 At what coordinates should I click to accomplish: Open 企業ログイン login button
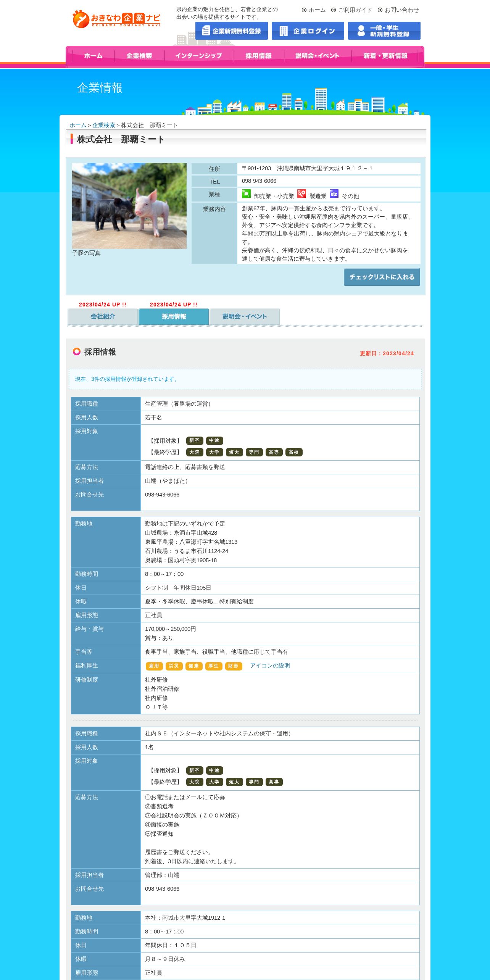coord(308,31)
